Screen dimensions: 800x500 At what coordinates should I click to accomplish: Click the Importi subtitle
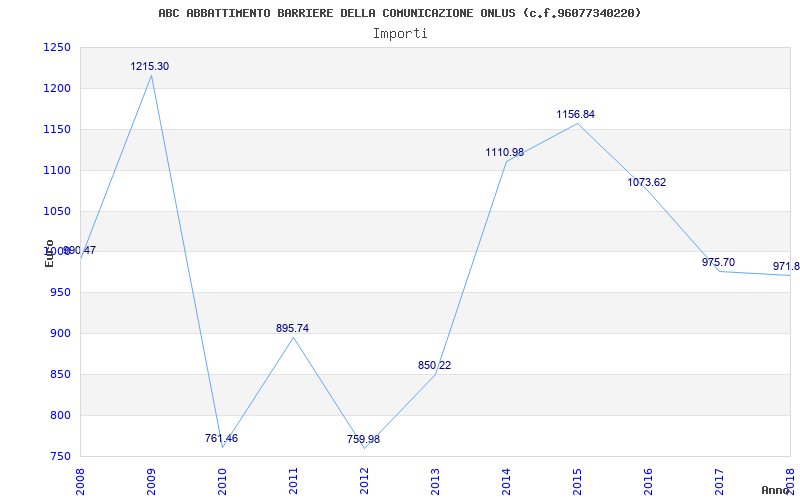[x=400, y=34]
